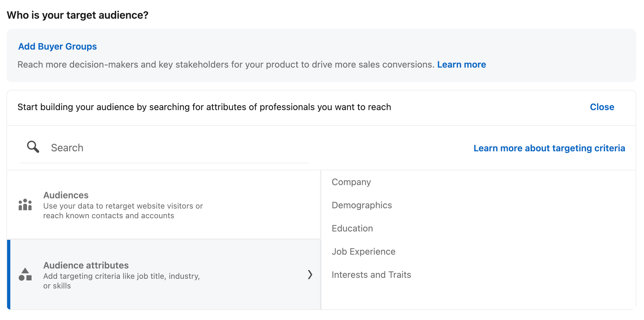Select Demographics from the attribute list
The width and height of the screenshot is (644, 320).
click(x=362, y=205)
